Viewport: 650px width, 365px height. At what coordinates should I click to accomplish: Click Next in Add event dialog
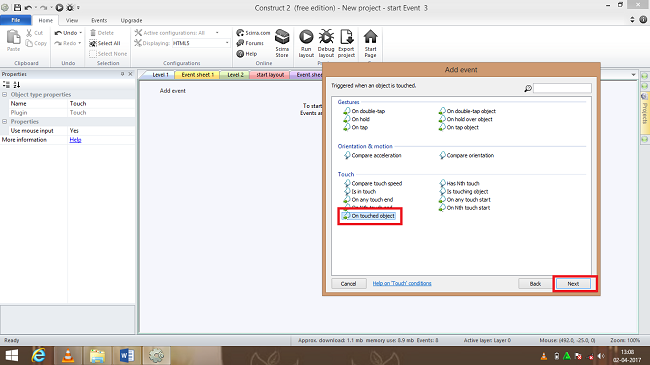pyautogui.click(x=573, y=284)
